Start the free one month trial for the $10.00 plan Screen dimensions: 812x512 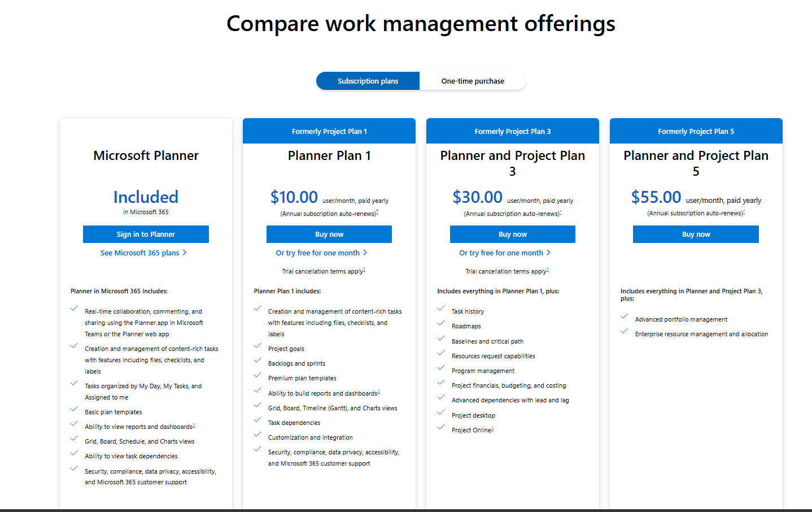(x=321, y=253)
